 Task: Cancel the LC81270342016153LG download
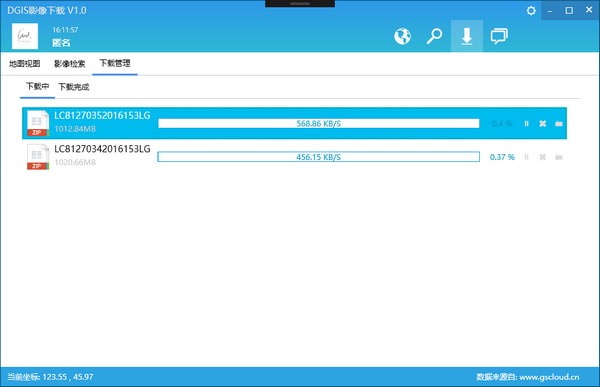point(543,157)
